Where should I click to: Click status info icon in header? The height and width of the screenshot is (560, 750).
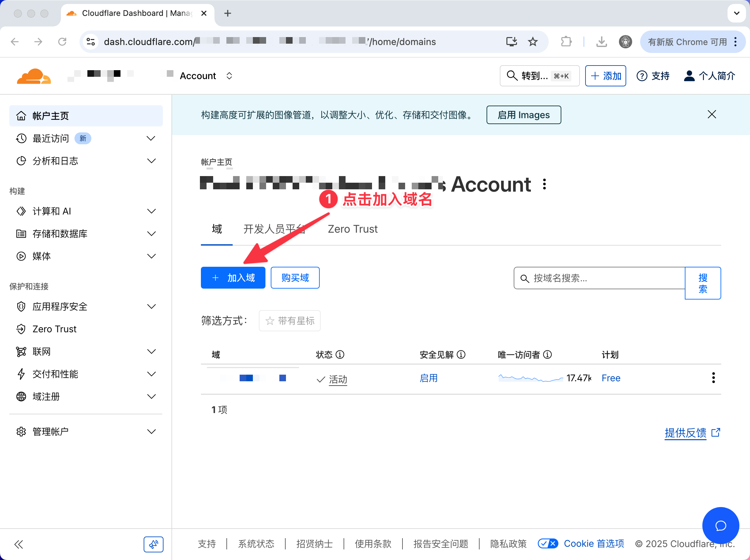tap(340, 354)
